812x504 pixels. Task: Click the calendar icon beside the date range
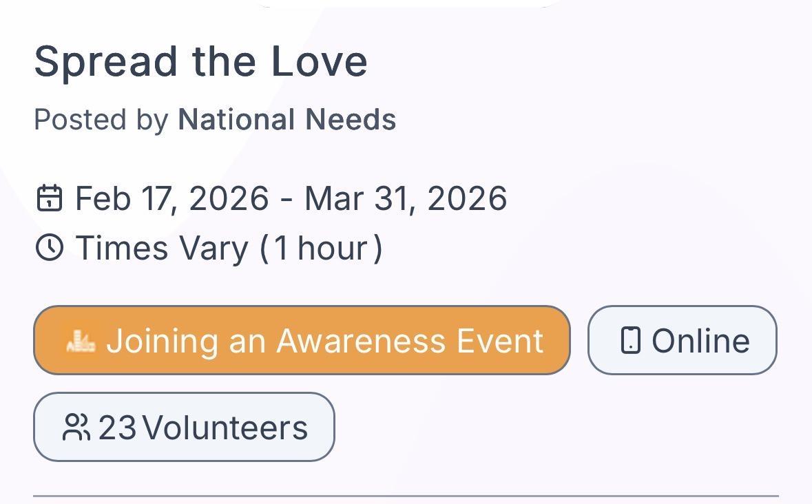[49, 198]
